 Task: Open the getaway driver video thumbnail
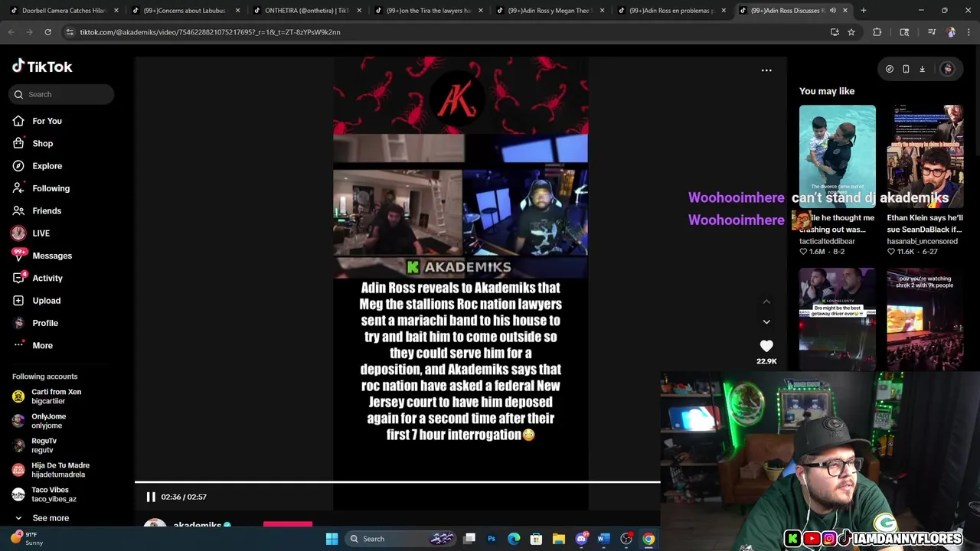click(x=838, y=319)
